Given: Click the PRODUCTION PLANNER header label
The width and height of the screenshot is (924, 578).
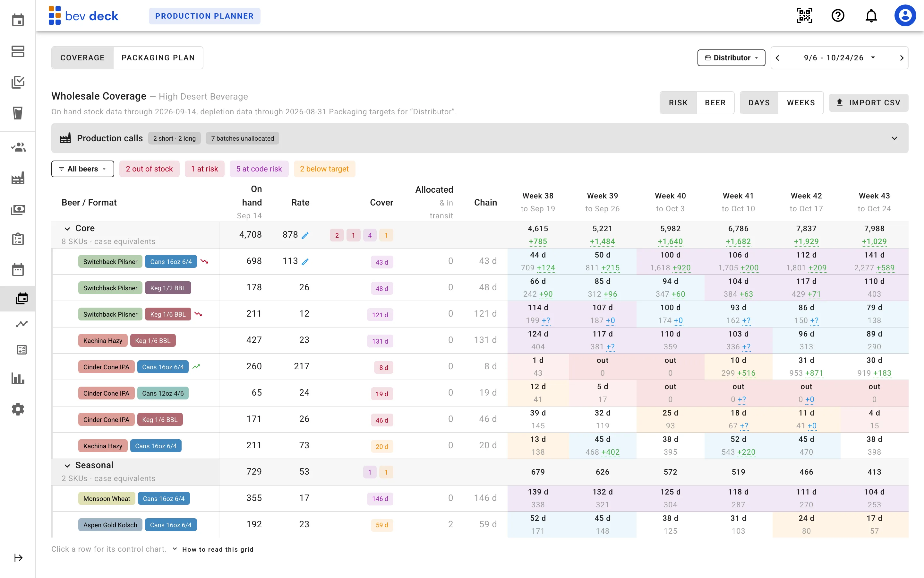Looking at the screenshot, I should (x=204, y=16).
